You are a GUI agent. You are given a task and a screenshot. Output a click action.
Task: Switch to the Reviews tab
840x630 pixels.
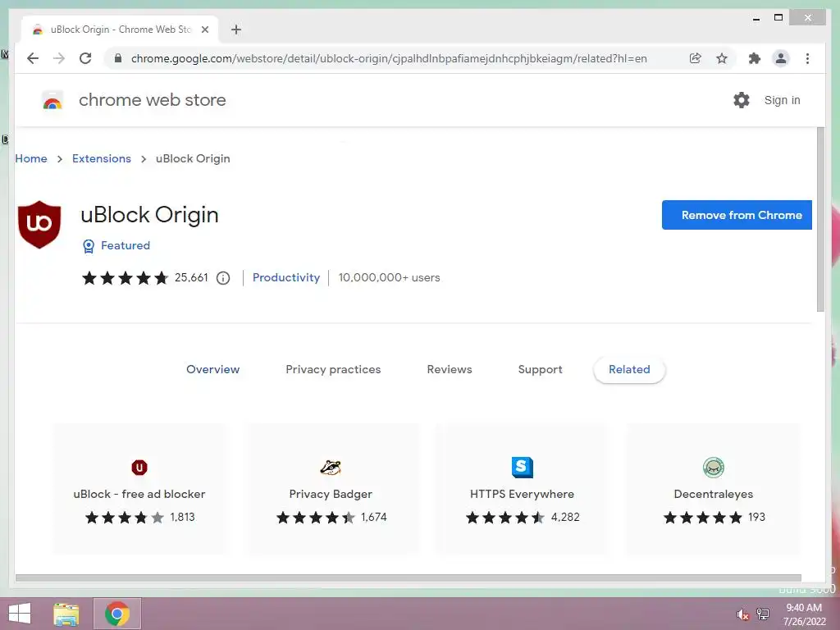tap(450, 369)
